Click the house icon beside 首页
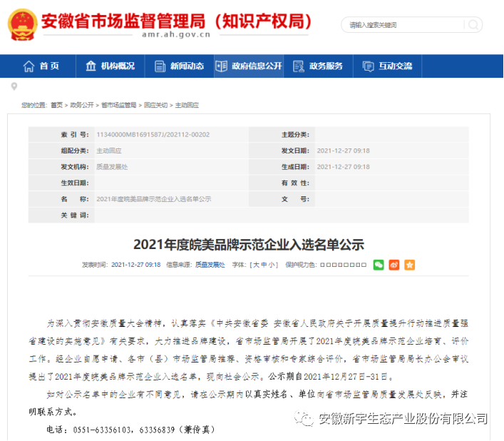Screen dimensions: 504x441 29,66
